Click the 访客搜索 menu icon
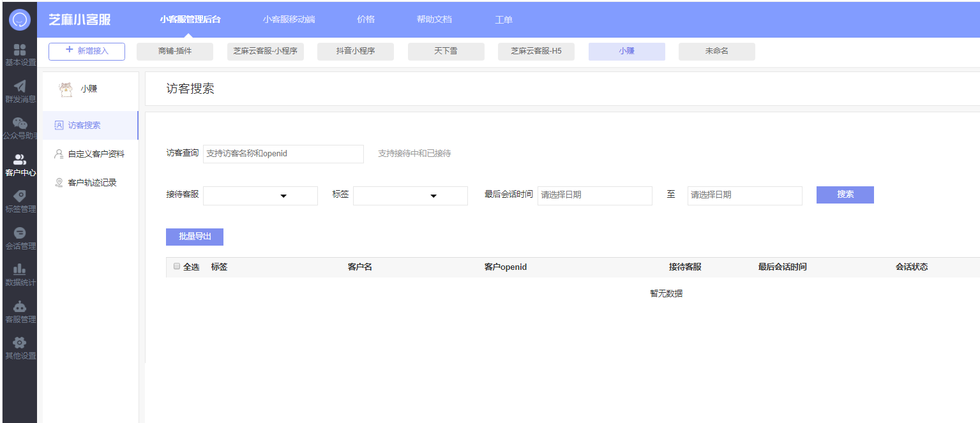 coord(59,126)
